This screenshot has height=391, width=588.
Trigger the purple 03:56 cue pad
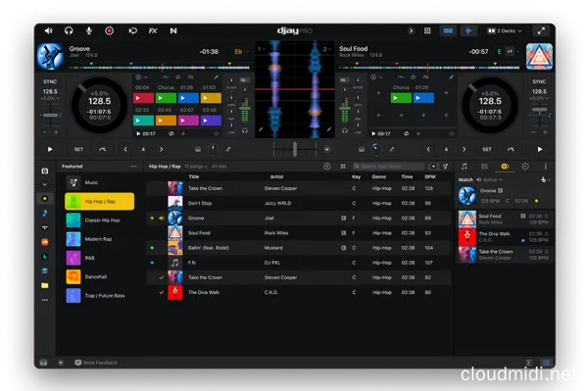(211, 121)
